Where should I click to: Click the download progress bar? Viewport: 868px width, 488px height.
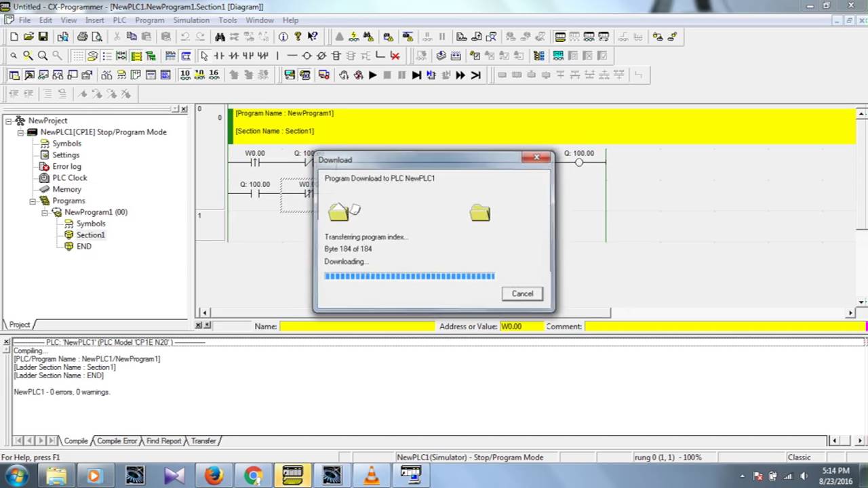410,276
